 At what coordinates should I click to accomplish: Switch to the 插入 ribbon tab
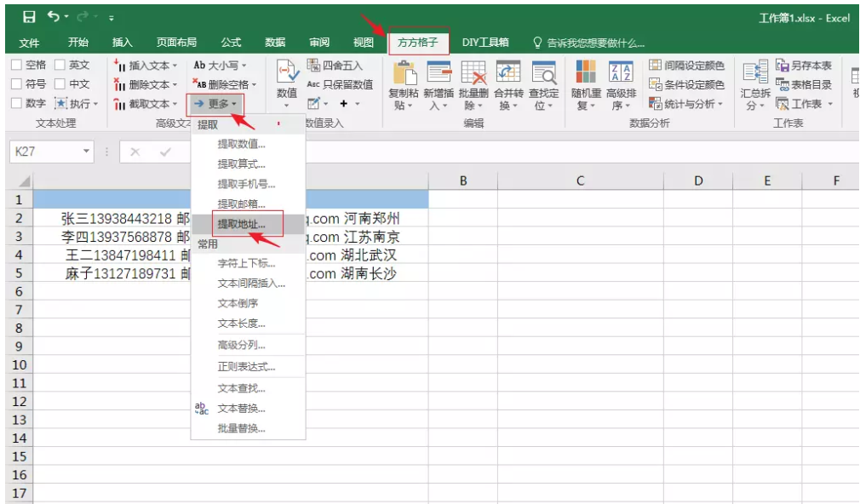tap(122, 43)
